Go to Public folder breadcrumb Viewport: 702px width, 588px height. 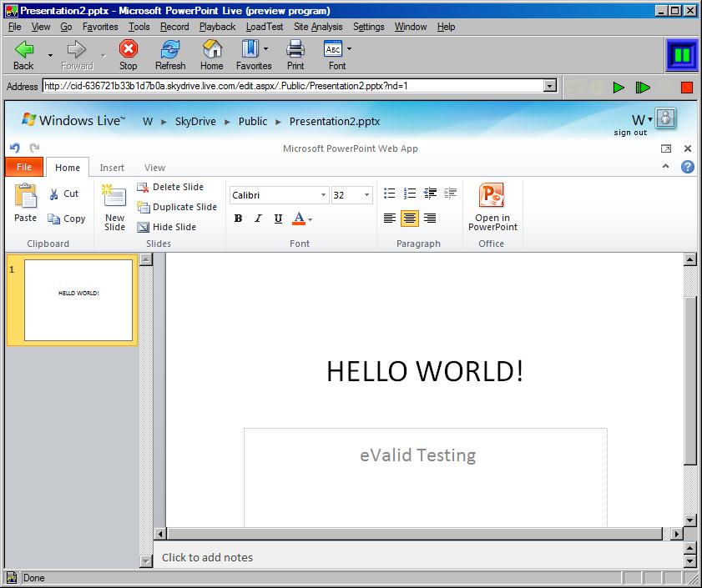pos(253,121)
